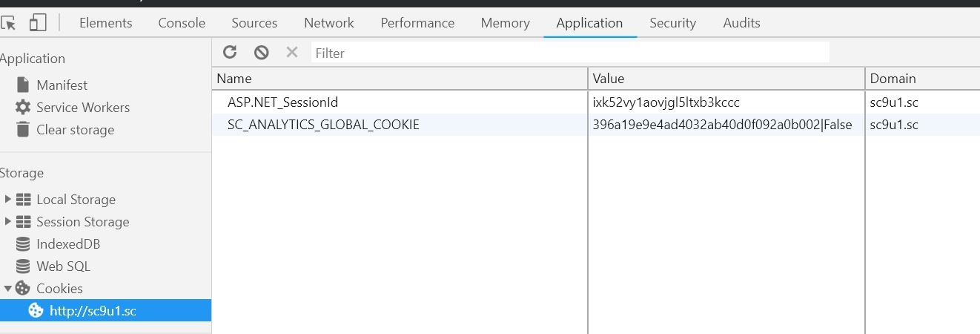Viewport: 980px width, 334px height.
Task: Expand the Session Storage tree node
Action: (x=8, y=221)
